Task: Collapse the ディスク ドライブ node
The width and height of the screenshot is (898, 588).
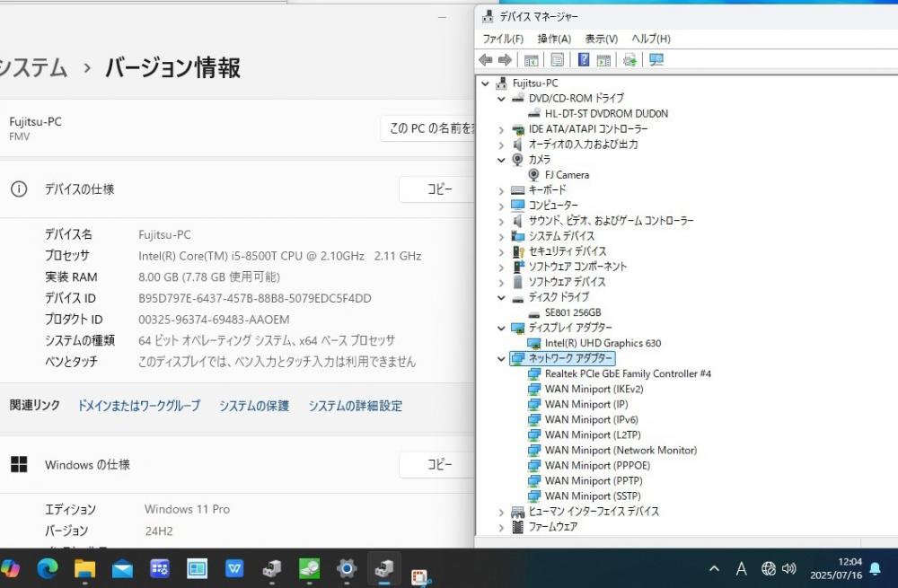Action: 501,298
